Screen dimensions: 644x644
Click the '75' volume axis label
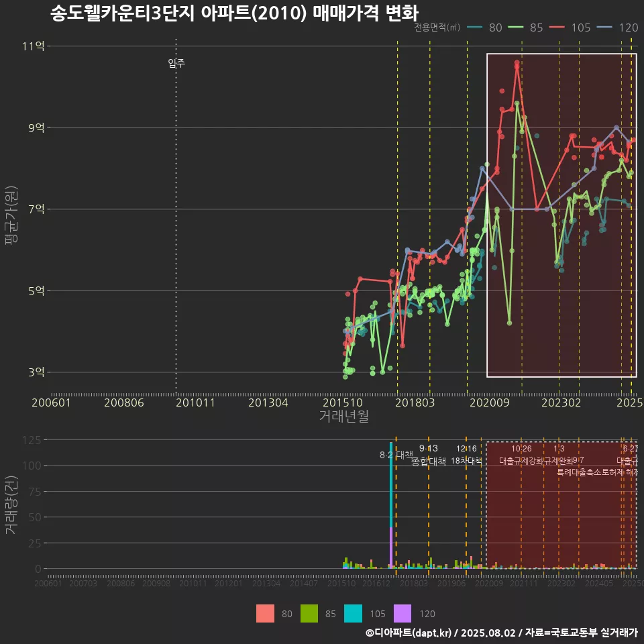pyautogui.click(x=35, y=492)
